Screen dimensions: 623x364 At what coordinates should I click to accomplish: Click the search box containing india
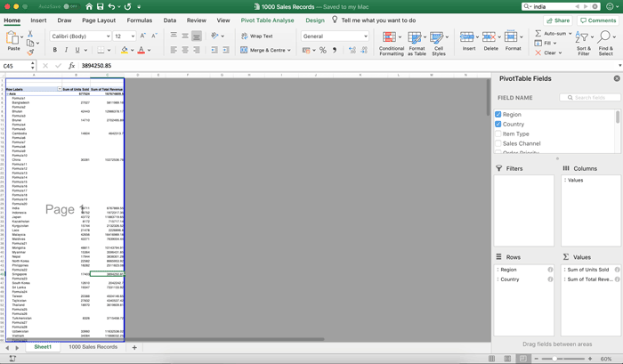[x=561, y=6]
